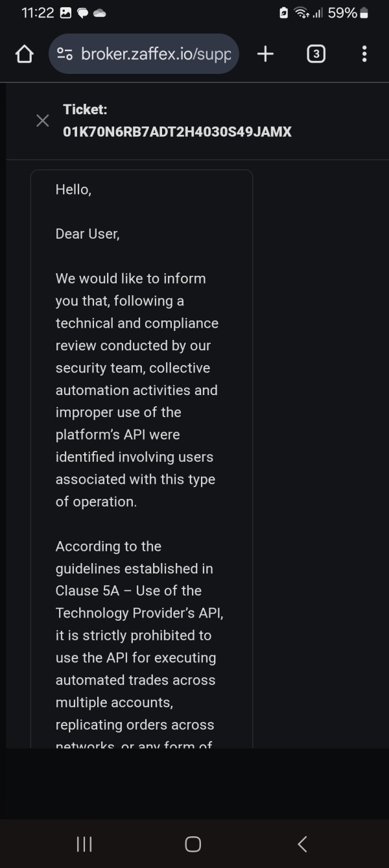Image resolution: width=389 pixels, height=868 pixels.
Task: Click the broker.zaffex.io address bar
Action: [156, 54]
